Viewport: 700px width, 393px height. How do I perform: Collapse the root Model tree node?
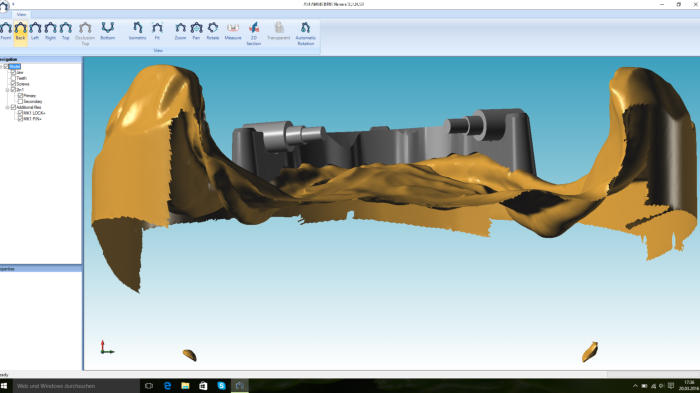coord(1,67)
